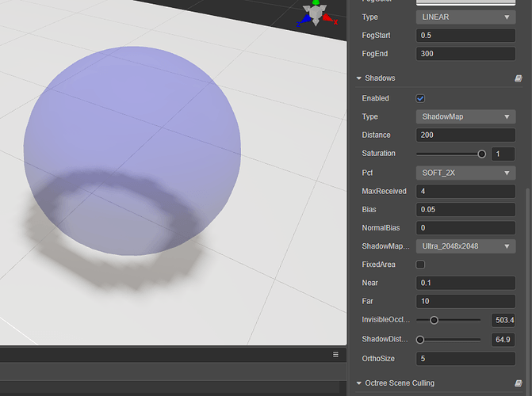Click the scene orientation gizmo cube
Screen dimensions: 532x396
(x=316, y=13)
